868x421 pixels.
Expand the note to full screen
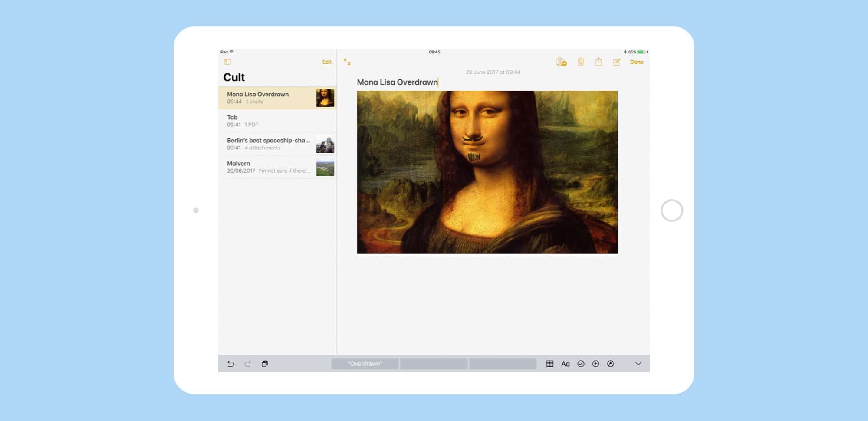coord(347,62)
